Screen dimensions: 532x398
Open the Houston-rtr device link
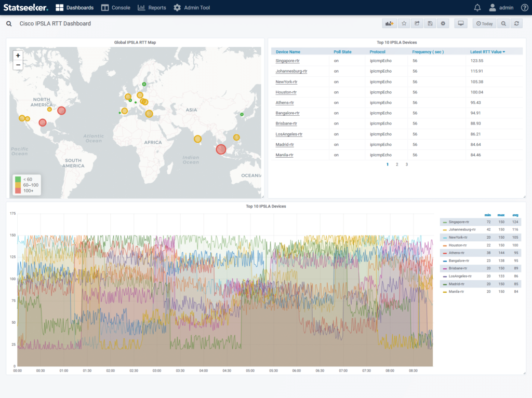pyautogui.click(x=287, y=92)
